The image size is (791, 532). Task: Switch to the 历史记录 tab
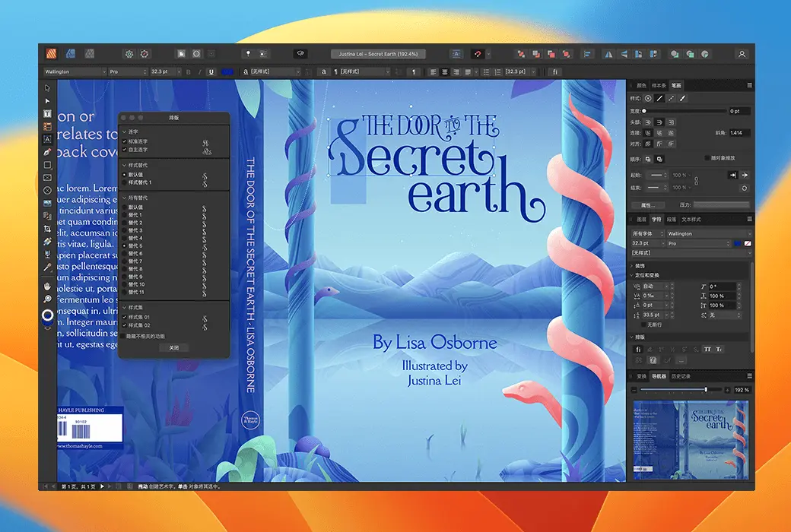click(681, 376)
